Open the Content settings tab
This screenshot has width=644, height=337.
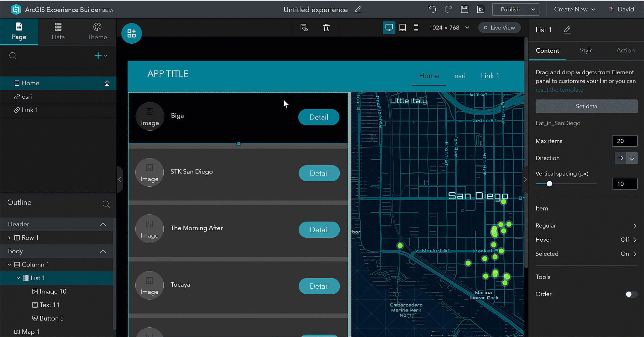click(547, 51)
